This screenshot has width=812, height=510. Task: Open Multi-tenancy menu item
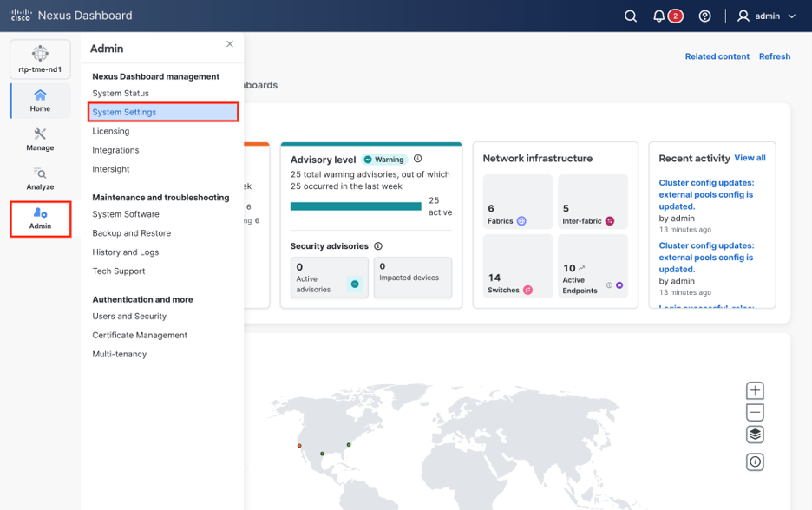[120, 354]
